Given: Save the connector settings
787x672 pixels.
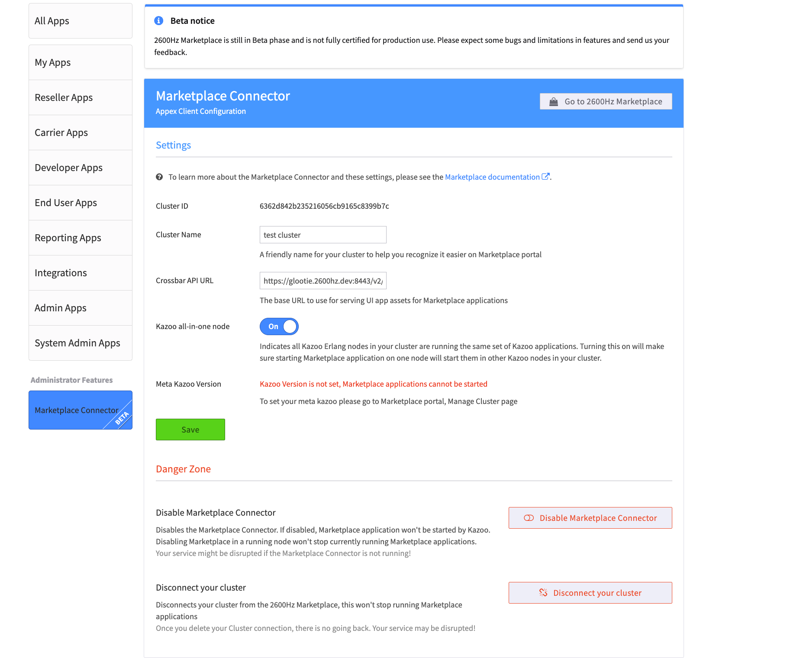Looking at the screenshot, I should tap(190, 430).
